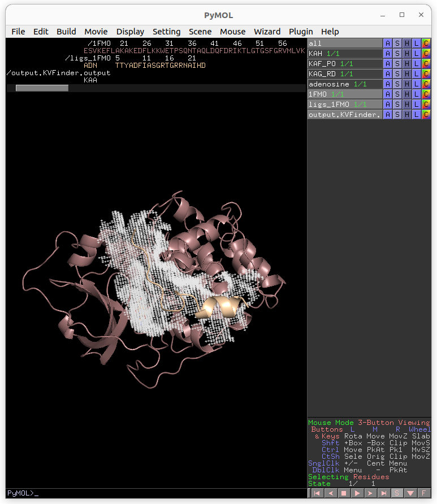This screenshot has width=437, height=504.
Task: Open the Setting menu
Action: pos(167,32)
